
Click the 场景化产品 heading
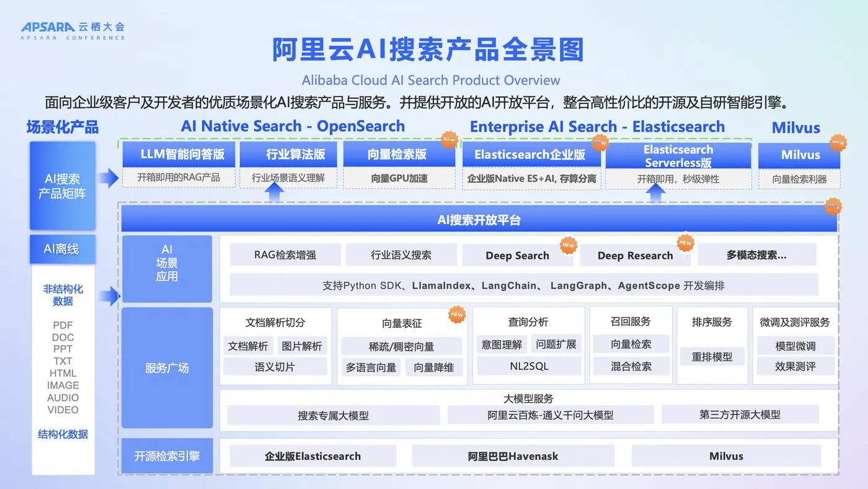click(63, 127)
